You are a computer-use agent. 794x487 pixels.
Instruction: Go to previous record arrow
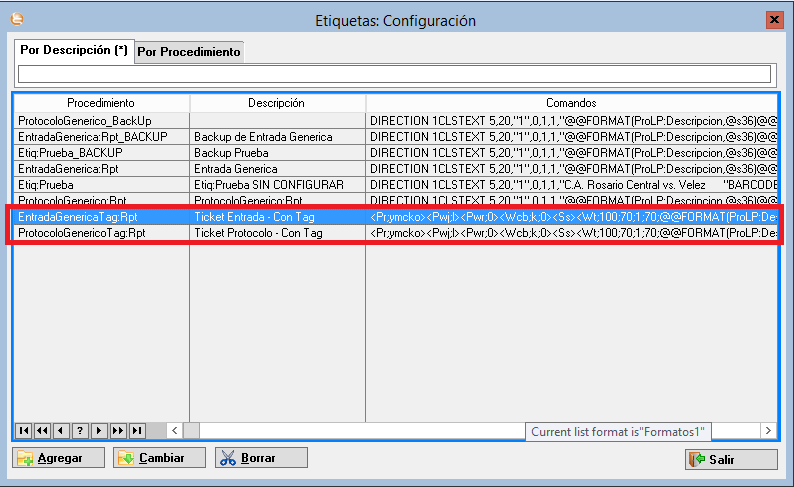[x=61, y=430]
